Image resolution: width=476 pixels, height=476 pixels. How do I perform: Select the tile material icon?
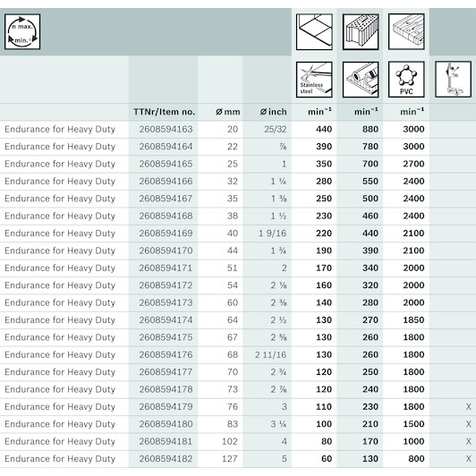314,31
